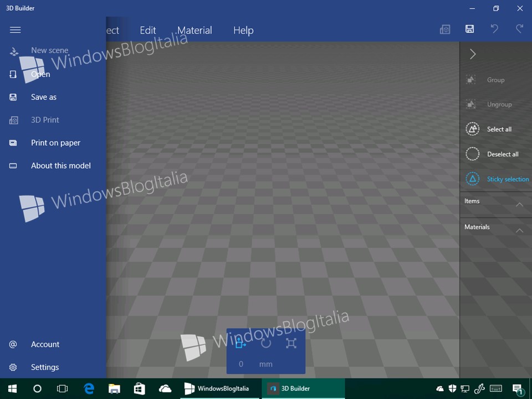Switch to WindowsBlogItalia taskbar app
532x399 pixels.
tap(220, 388)
